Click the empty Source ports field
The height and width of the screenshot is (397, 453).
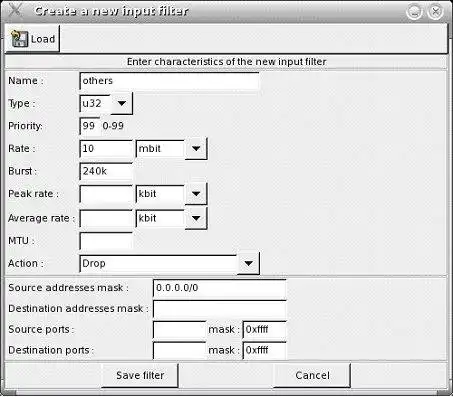coord(179,330)
